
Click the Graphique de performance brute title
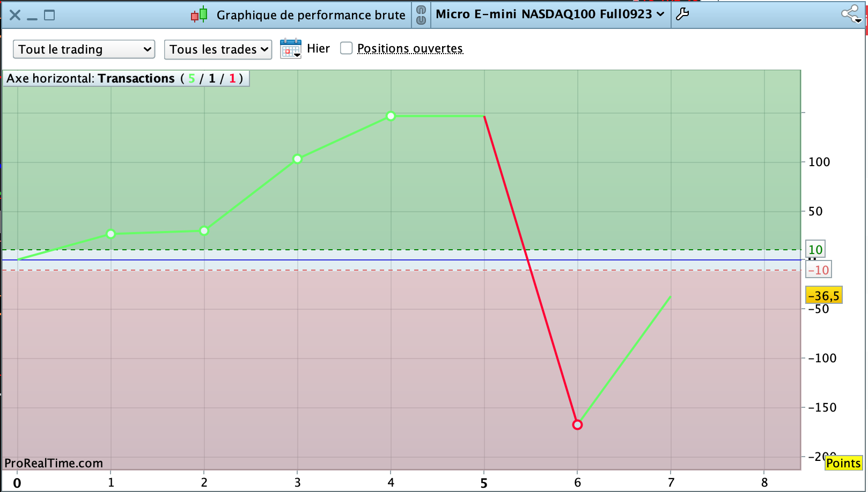tap(311, 15)
